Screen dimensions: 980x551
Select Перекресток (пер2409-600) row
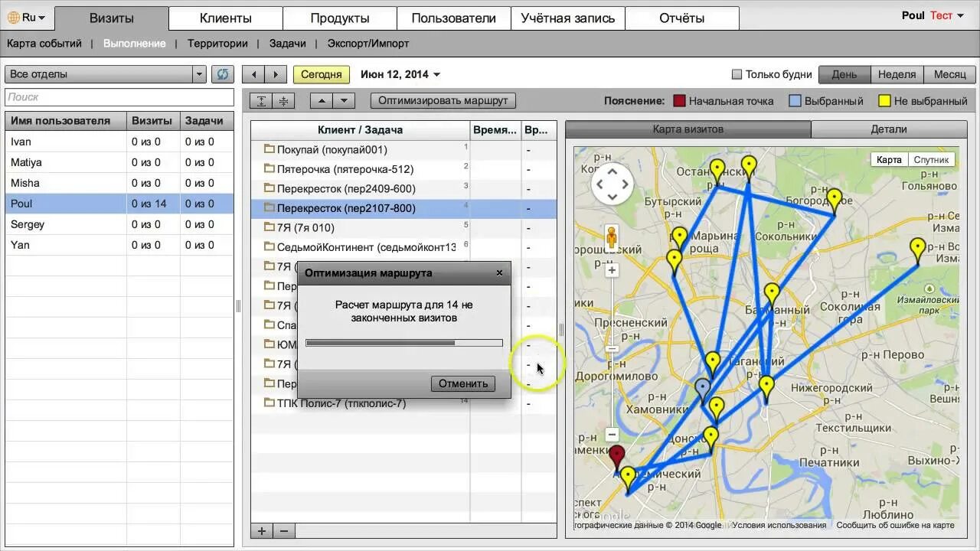click(403, 188)
